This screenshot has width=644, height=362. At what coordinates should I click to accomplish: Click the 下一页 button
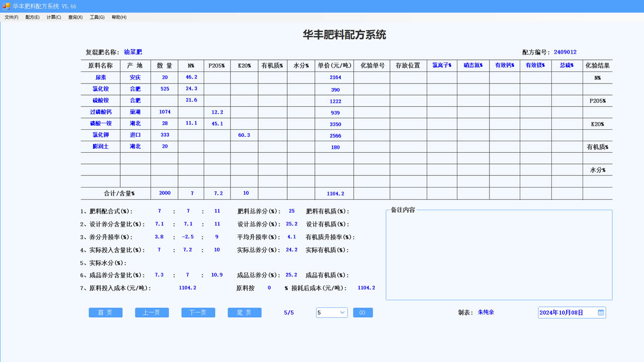pyautogui.click(x=198, y=312)
